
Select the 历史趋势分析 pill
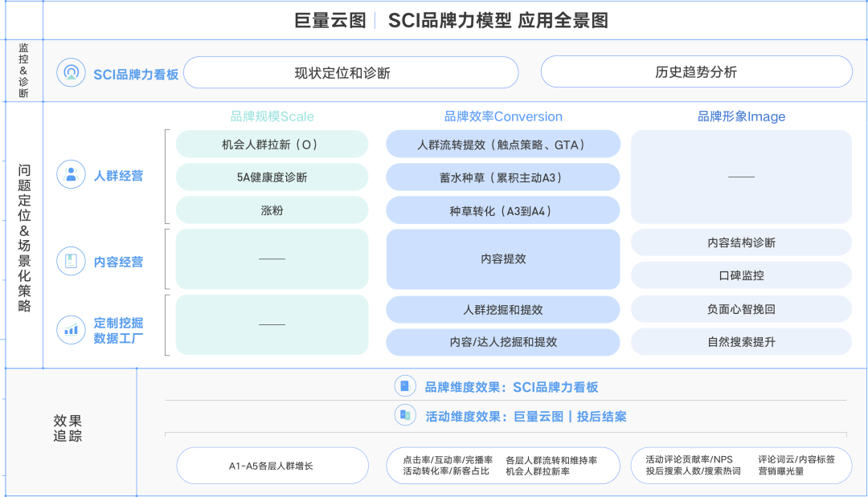tap(696, 72)
